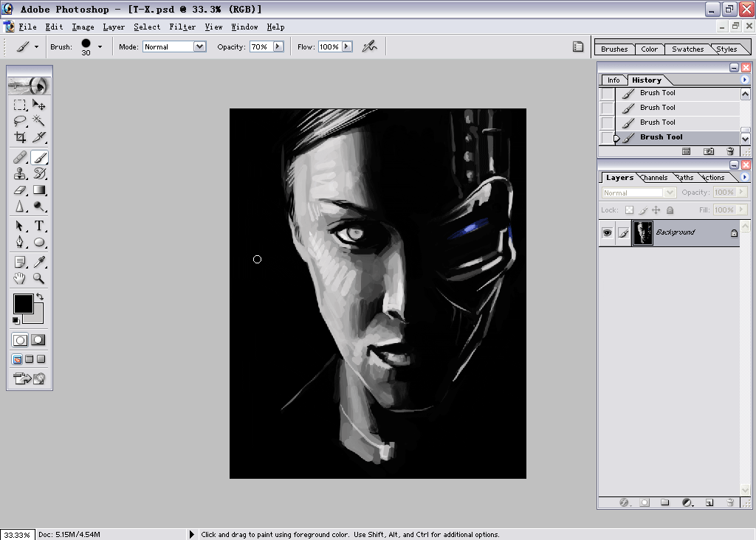
Task: Click the foreground color swatch
Action: (x=23, y=303)
